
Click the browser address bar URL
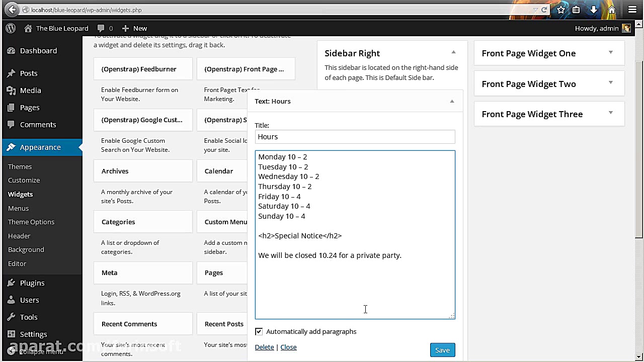[86, 10]
